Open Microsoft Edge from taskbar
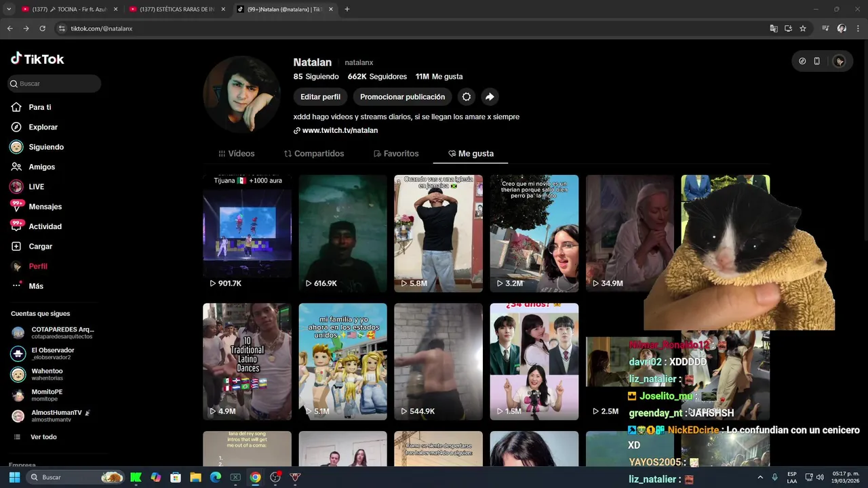Image resolution: width=868 pixels, height=488 pixels. (x=216, y=477)
